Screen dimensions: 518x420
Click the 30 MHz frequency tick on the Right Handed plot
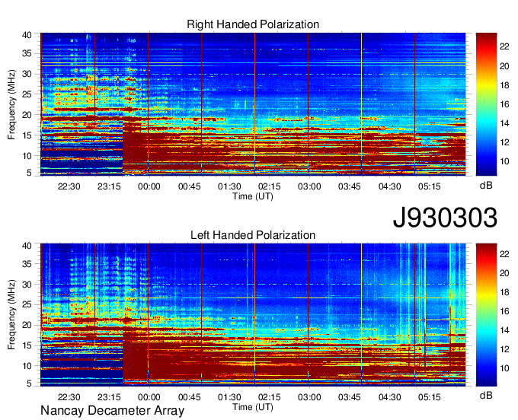click(27, 75)
